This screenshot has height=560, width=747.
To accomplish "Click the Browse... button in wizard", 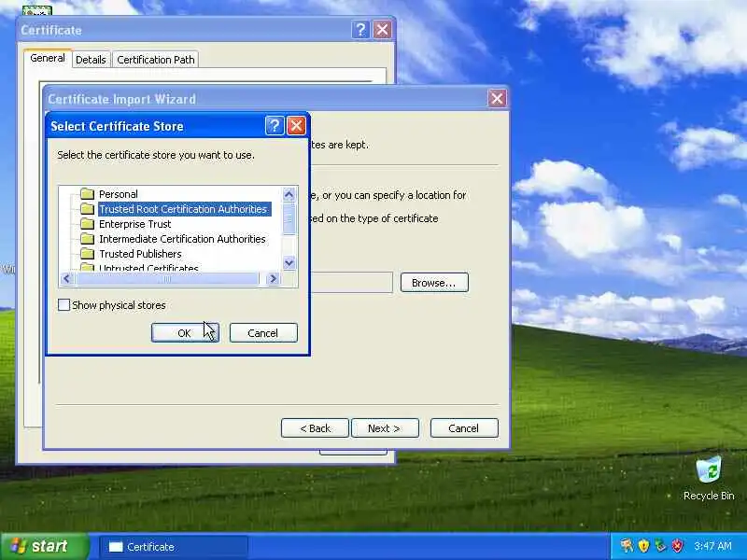I will [x=434, y=283].
